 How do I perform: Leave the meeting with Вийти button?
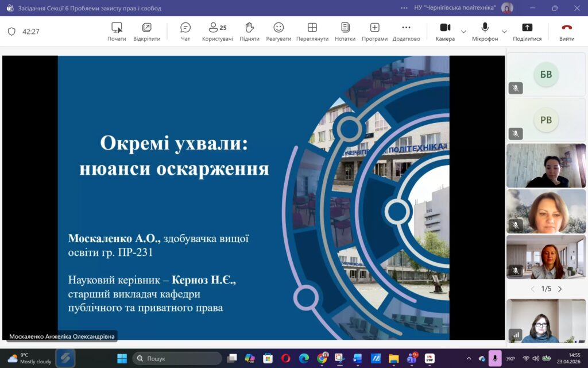pos(567,32)
